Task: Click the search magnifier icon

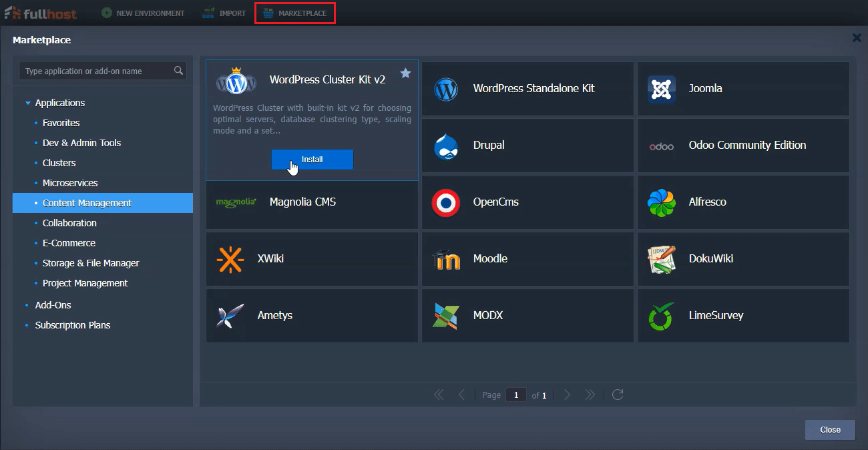Action: point(178,71)
